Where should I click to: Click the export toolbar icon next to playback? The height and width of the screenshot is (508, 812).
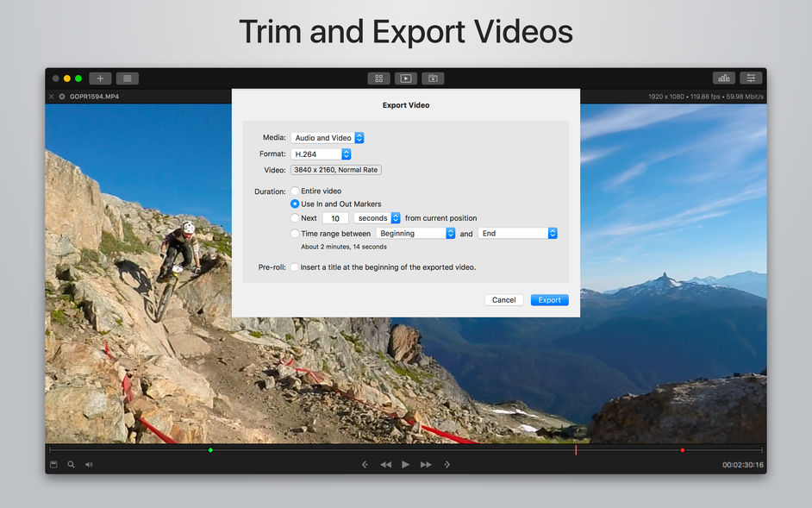tap(432, 78)
